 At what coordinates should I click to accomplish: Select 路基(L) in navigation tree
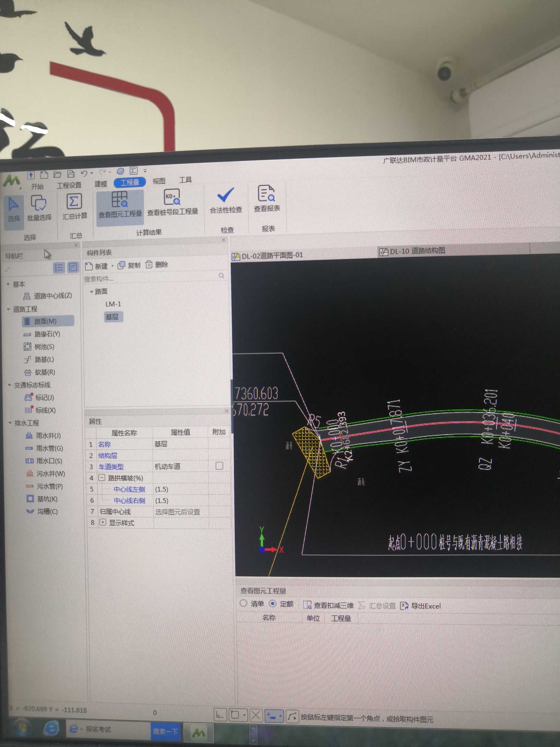pos(39,360)
